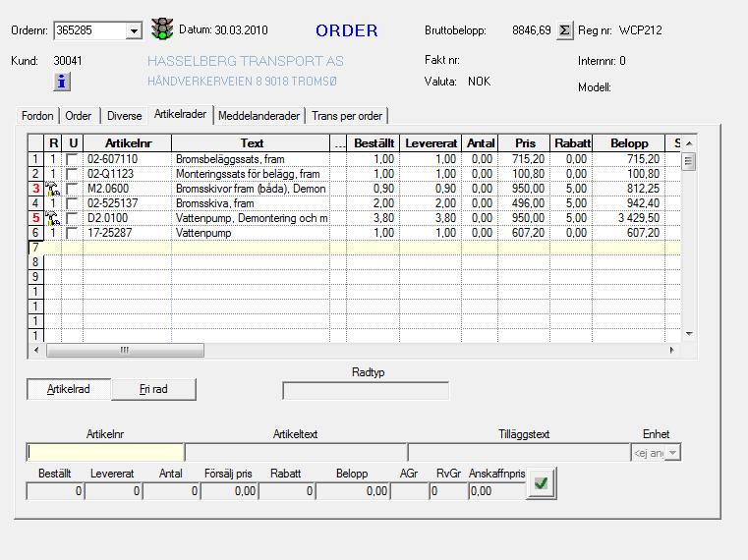Click the Artikelrad button
The width and height of the screenshot is (748, 560).
coord(69,389)
